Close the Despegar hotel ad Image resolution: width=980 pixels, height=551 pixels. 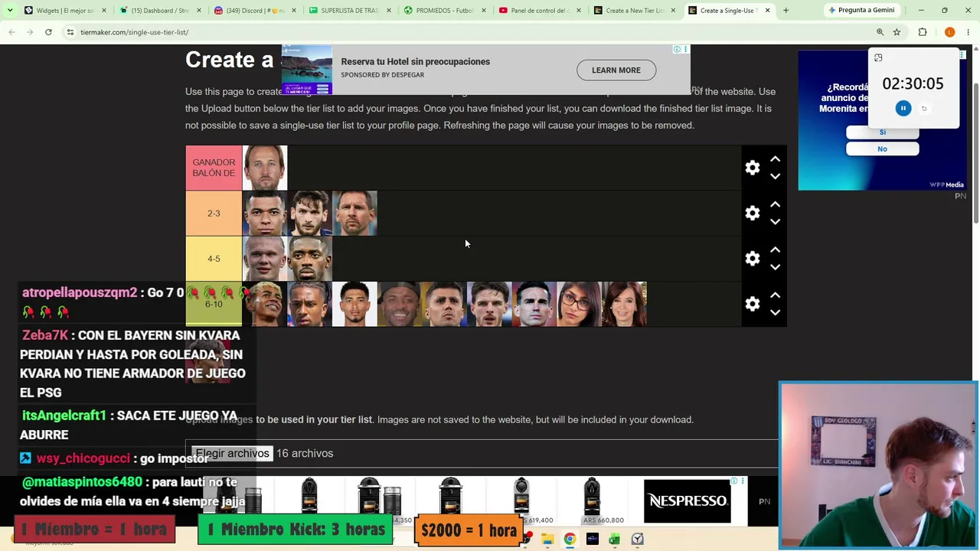[x=686, y=49]
